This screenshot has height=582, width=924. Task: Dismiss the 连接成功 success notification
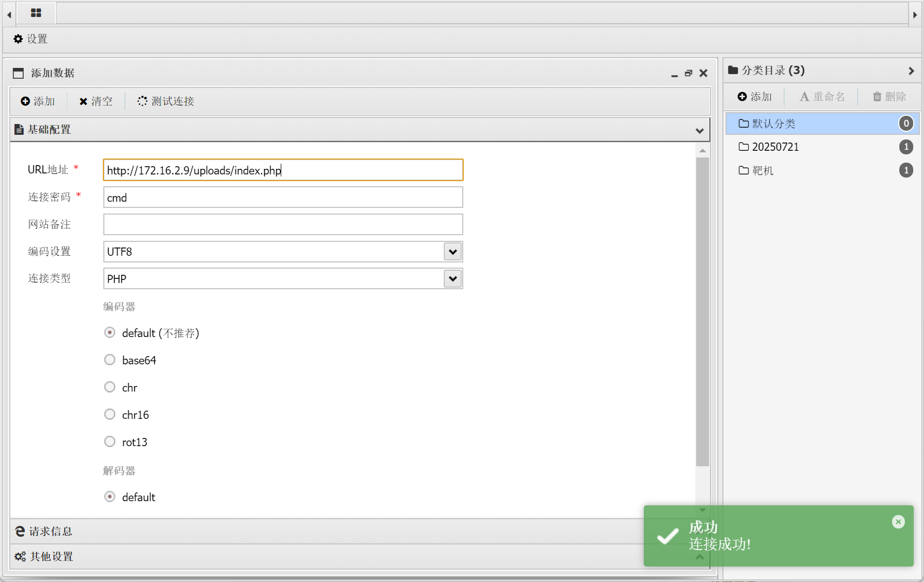[x=898, y=522]
